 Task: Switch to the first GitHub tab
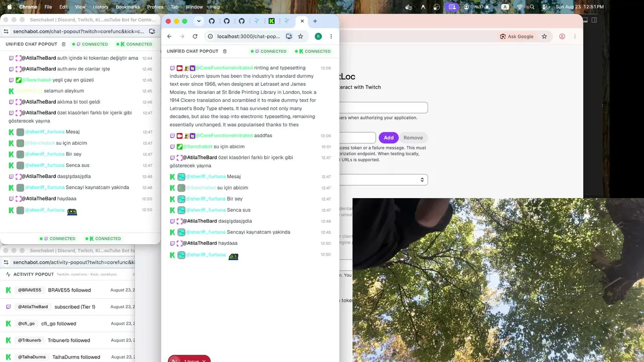click(212, 21)
